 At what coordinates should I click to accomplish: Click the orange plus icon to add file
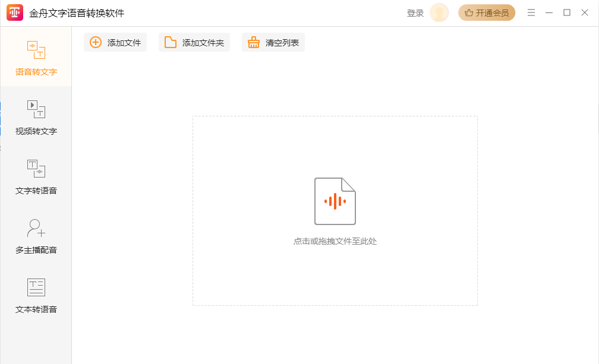[96, 42]
